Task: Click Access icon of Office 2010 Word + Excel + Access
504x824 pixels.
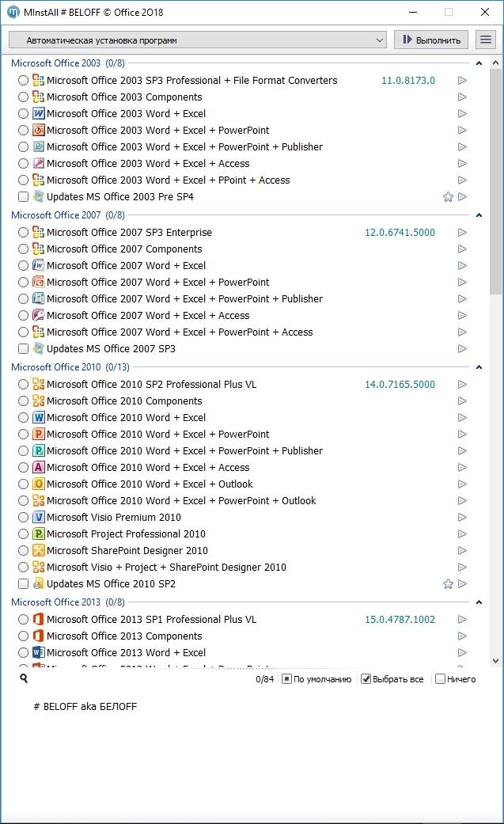Action: [x=38, y=467]
